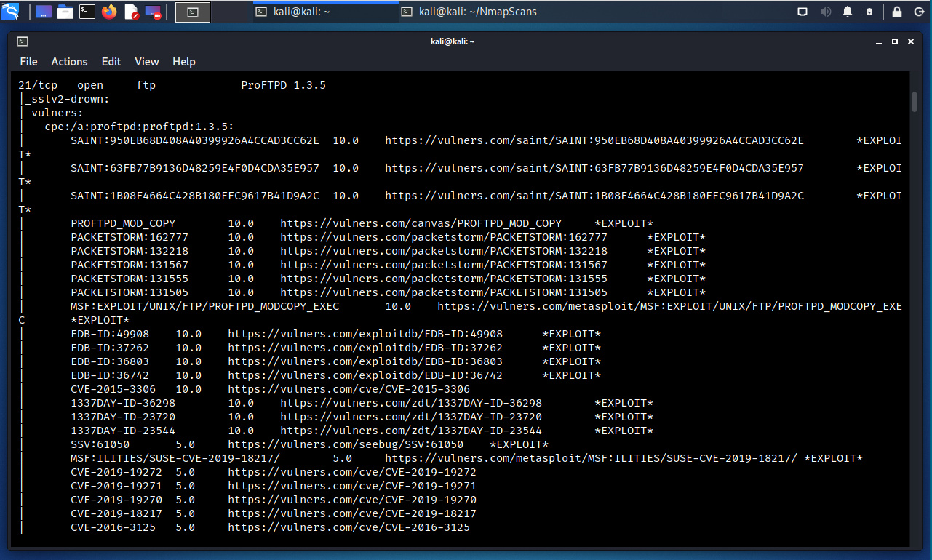This screenshot has height=560, width=932.
Task: Launch terminal emulator from the panel
Action: [87, 12]
